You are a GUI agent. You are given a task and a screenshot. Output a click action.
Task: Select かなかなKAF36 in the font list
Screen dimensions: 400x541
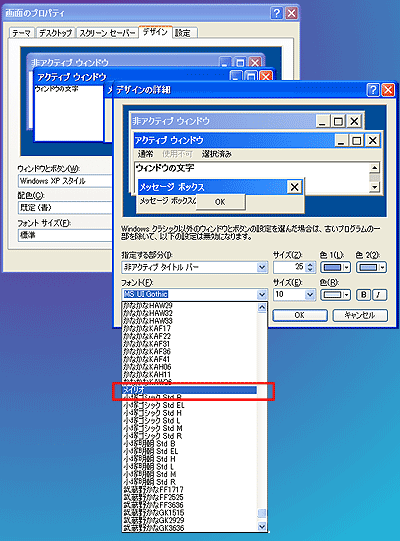[189, 352]
